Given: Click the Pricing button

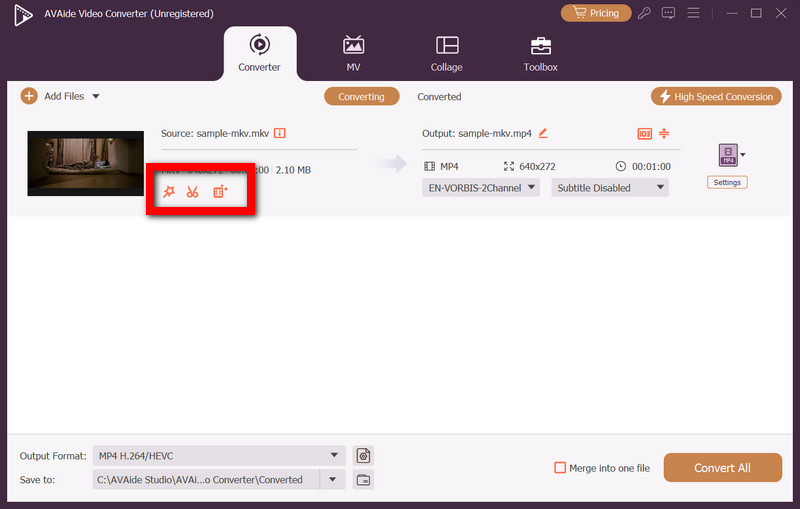Looking at the screenshot, I should point(596,13).
